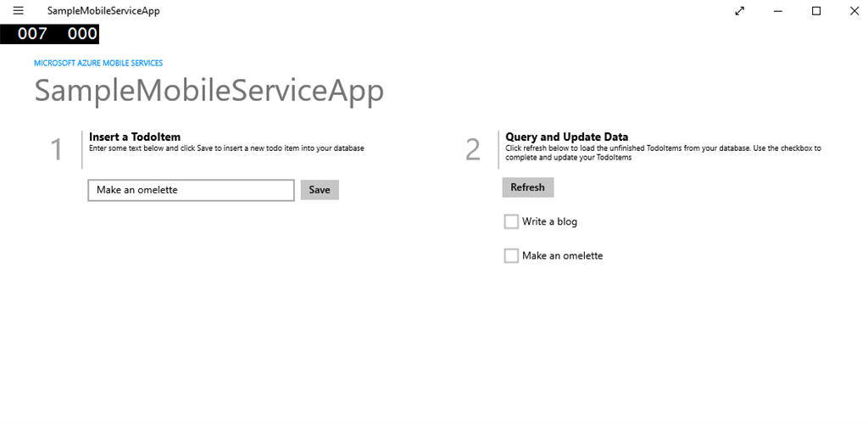This screenshot has width=868, height=424.
Task: Check the 'Write a blog' checkbox
Action: 511,221
